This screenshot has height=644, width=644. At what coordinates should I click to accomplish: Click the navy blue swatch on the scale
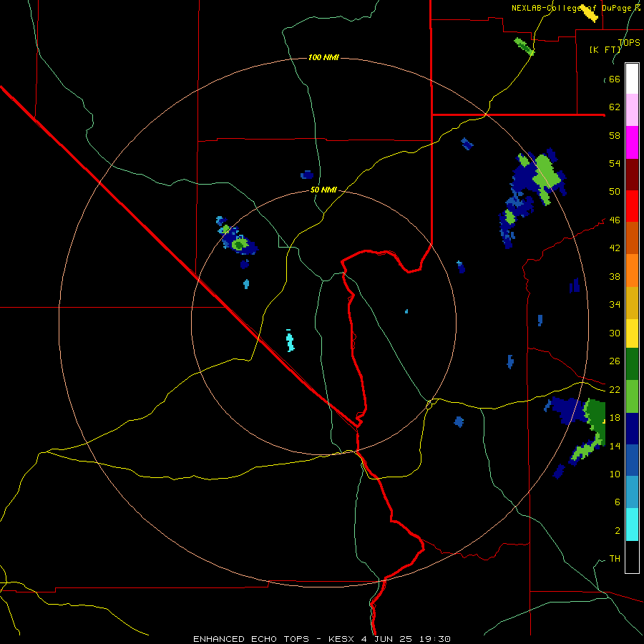click(x=632, y=429)
